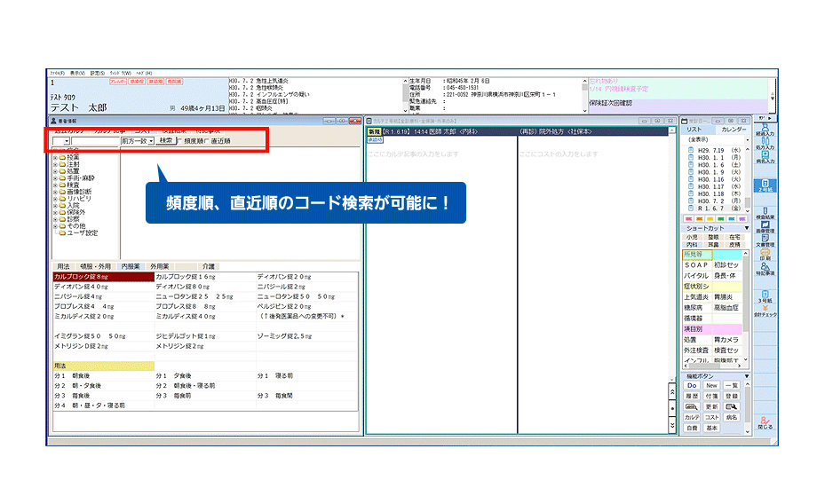This screenshot has height=504, width=817.
Task: Click the SOAP shortcut cell
Action: pyautogui.click(x=696, y=265)
